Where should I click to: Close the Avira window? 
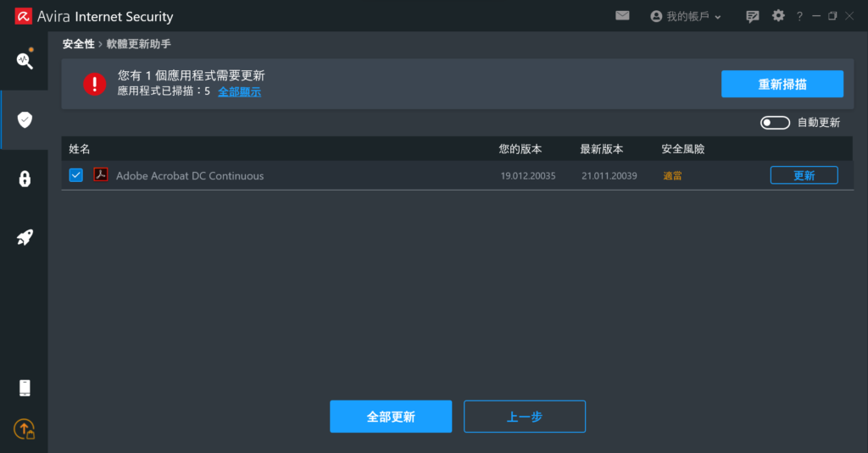coord(849,16)
